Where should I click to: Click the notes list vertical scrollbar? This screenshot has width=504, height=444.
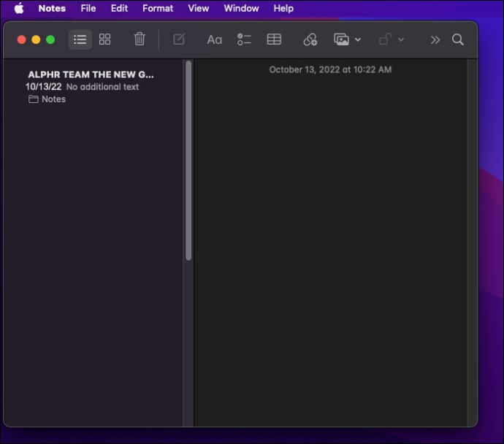188,161
